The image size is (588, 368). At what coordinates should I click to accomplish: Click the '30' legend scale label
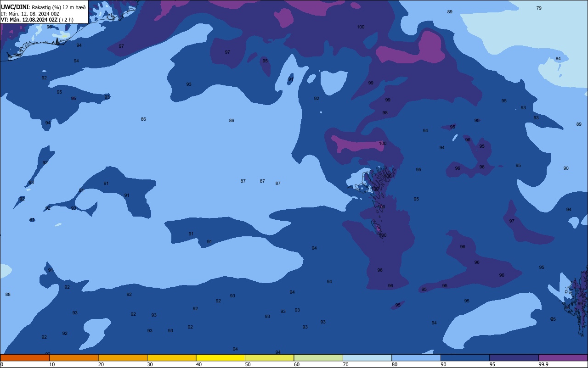coord(150,364)
